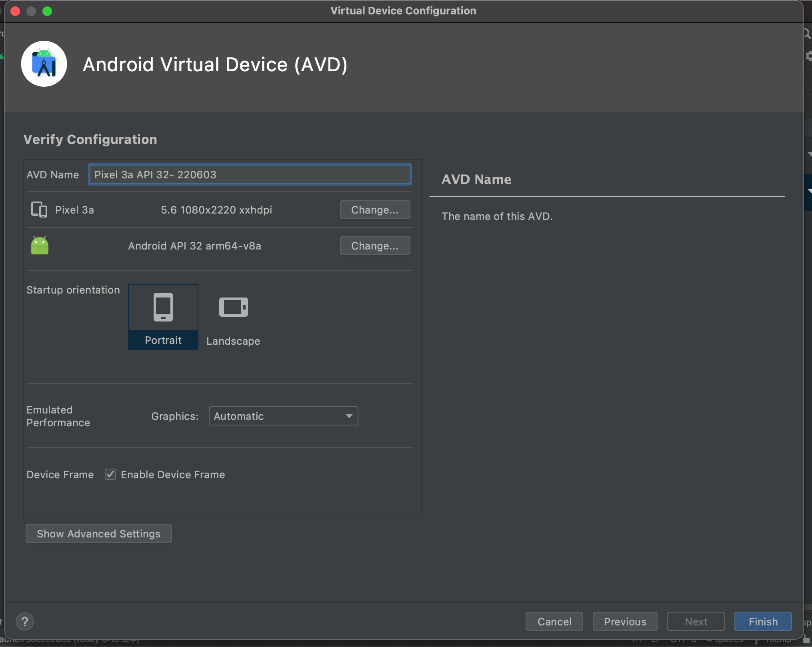Change the Pixel 3a hardware device
The width and height of the screenshot is (812, 647).
[375, 210]
